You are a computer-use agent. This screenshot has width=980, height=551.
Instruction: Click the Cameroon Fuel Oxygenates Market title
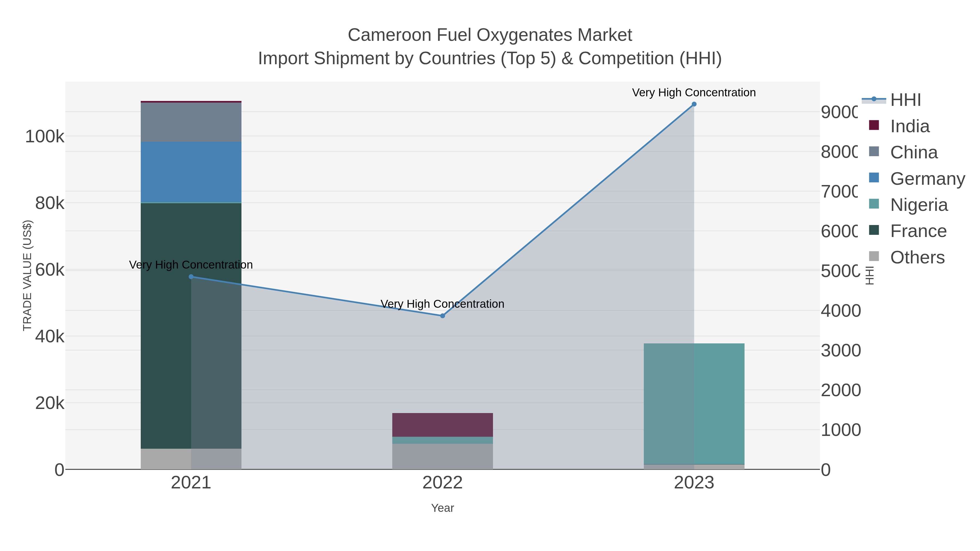point(490,35)
